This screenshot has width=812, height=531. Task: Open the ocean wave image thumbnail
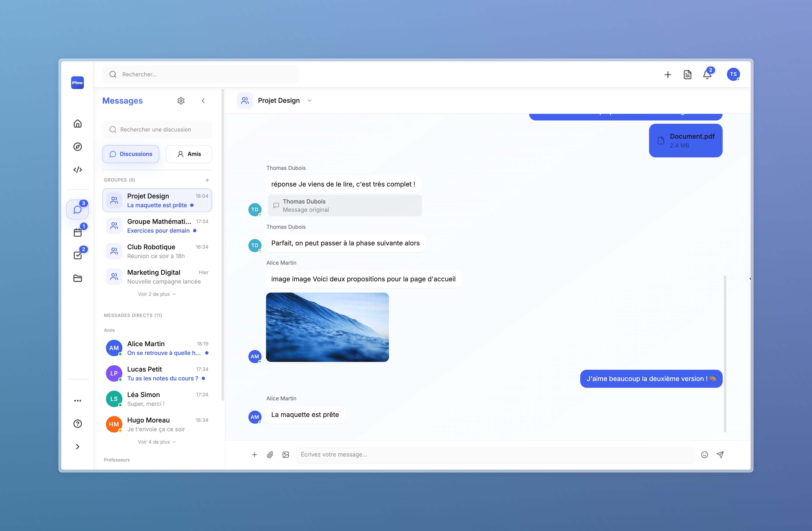click(327, 327)
